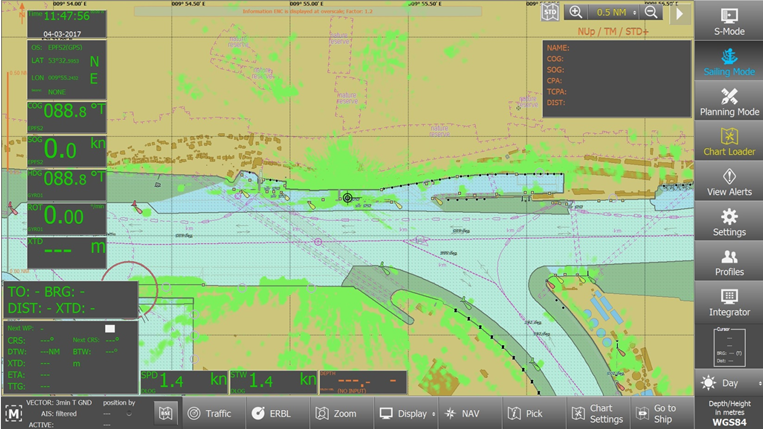Viewport: 763px width, 429px height.
Task: Click the Cursor info box
Action: tap(729, 346)
